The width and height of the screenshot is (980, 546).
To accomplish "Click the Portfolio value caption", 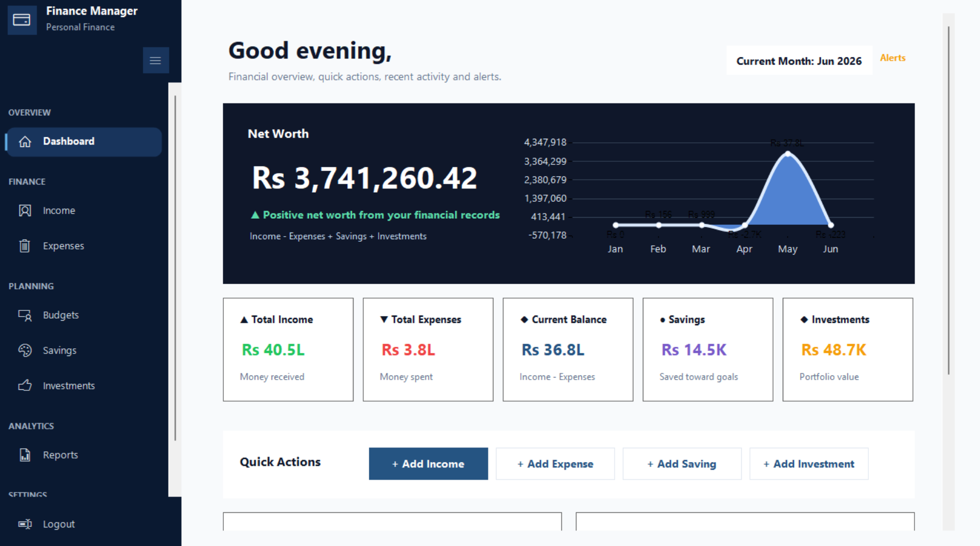I will (x=829, y=377).
